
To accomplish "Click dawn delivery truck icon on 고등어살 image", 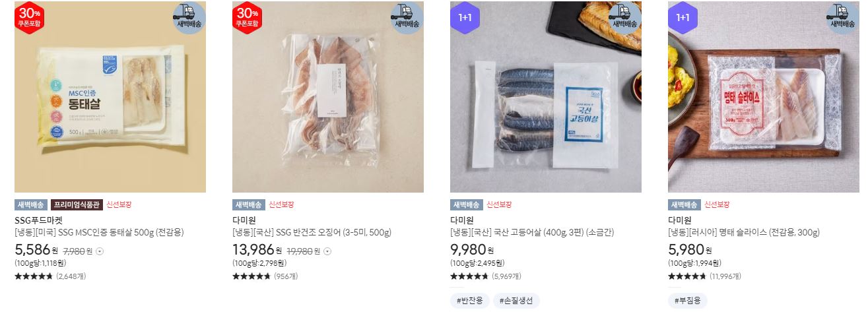I will coord(624,17).
